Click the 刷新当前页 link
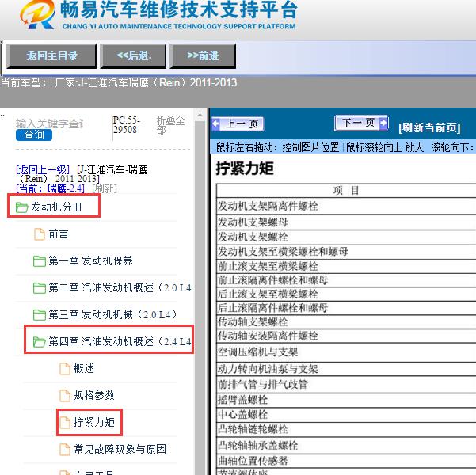Viewport: 476px width, 475px height. (x=429, y=127)
